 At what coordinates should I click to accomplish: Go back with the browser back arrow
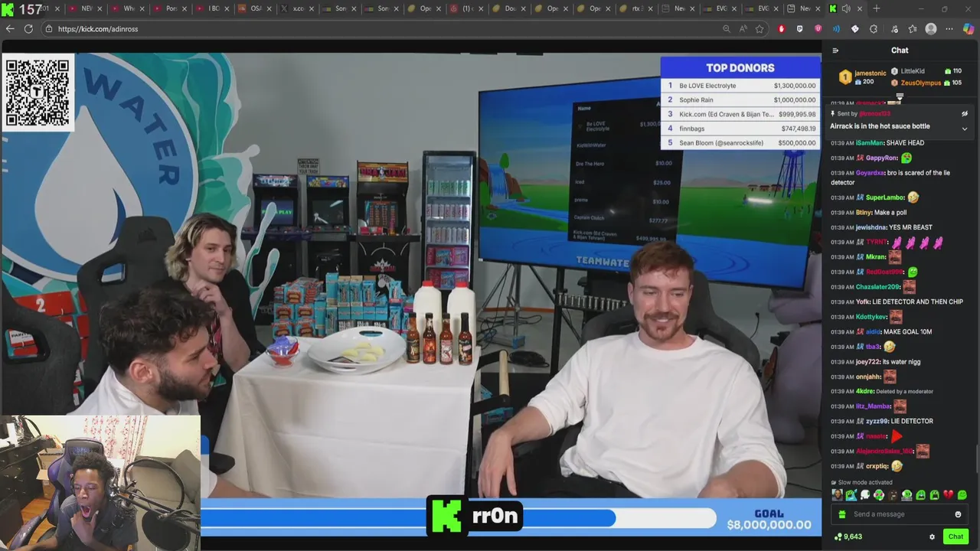(9, 28)
